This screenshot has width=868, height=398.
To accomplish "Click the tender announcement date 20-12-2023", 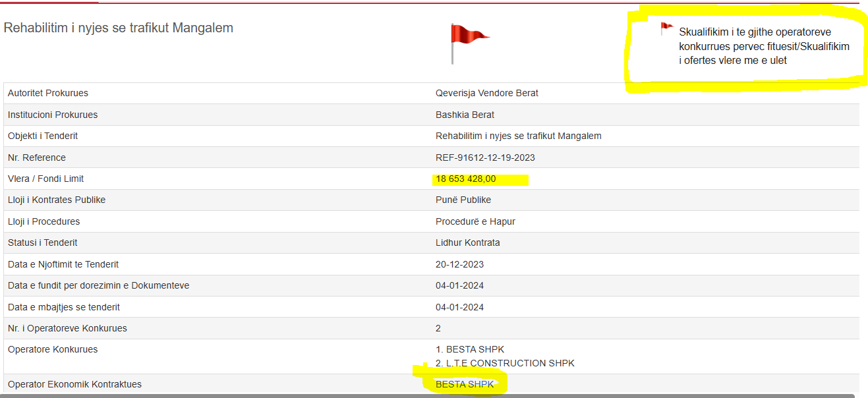I will tap(460, 264).
